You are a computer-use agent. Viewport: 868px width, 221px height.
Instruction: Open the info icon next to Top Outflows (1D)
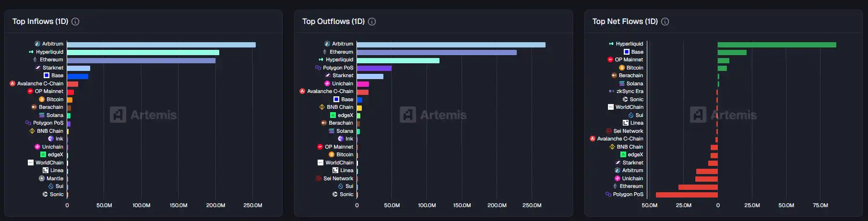coord(372,22)
